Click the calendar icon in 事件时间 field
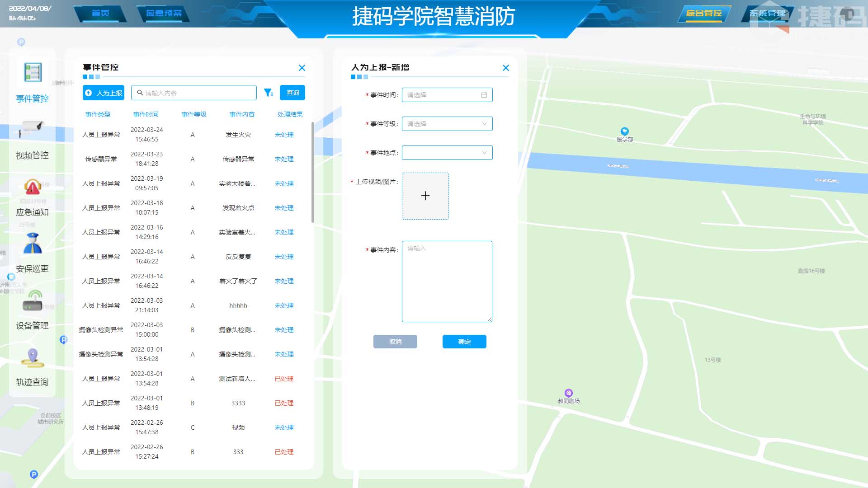Screen dimensions: 868x488 pos(483,95)
